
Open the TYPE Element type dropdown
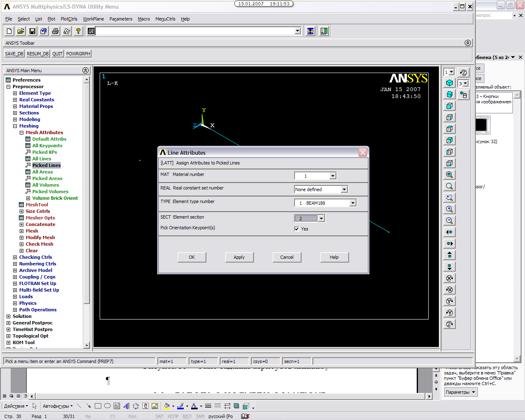pyautogui.click(x=353, y=203)
